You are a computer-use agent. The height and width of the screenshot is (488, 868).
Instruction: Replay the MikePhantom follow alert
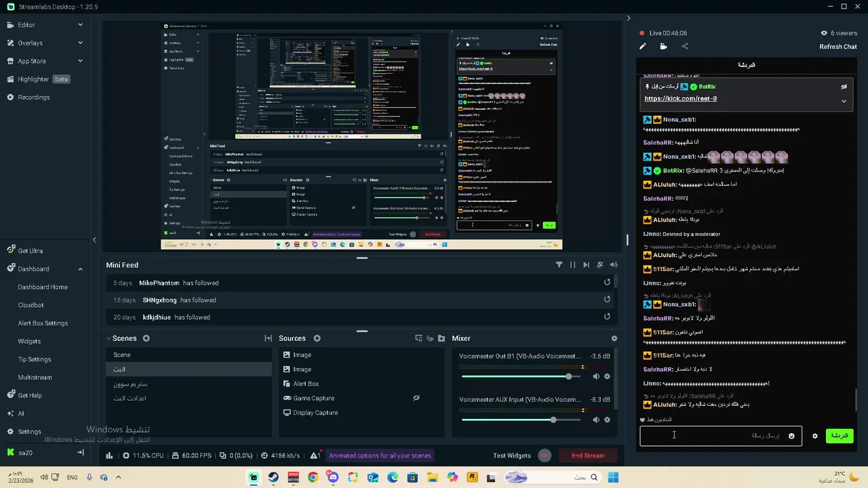607,283
